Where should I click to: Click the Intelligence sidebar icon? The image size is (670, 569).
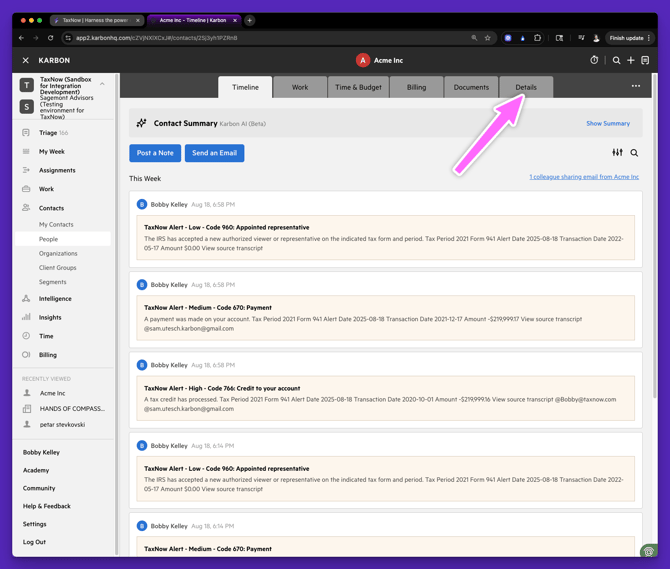coord(26,298)
